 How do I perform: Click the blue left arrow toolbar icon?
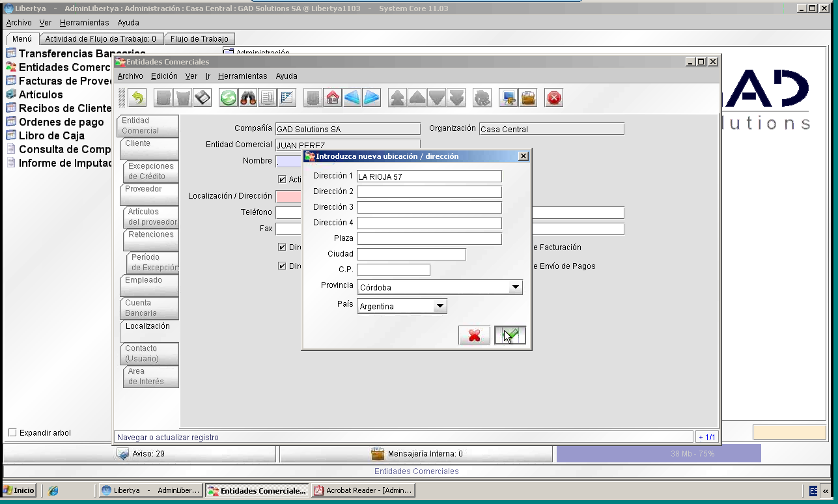click(352, 98)
